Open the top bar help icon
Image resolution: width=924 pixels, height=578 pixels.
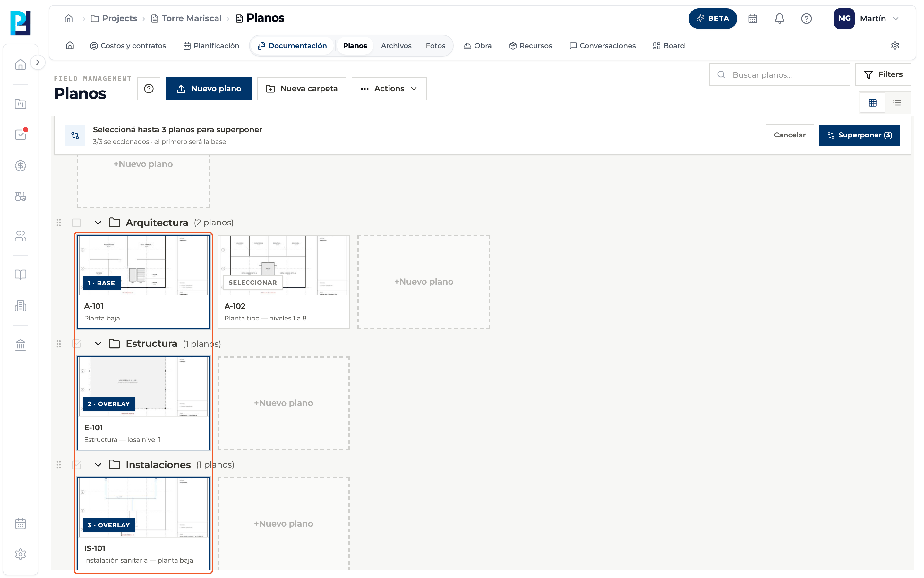click(806, 18)
